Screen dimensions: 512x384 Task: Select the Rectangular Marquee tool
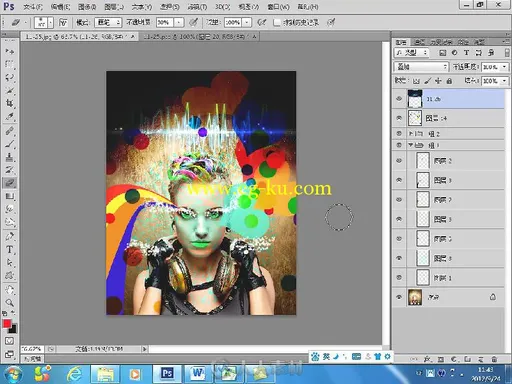10,64
